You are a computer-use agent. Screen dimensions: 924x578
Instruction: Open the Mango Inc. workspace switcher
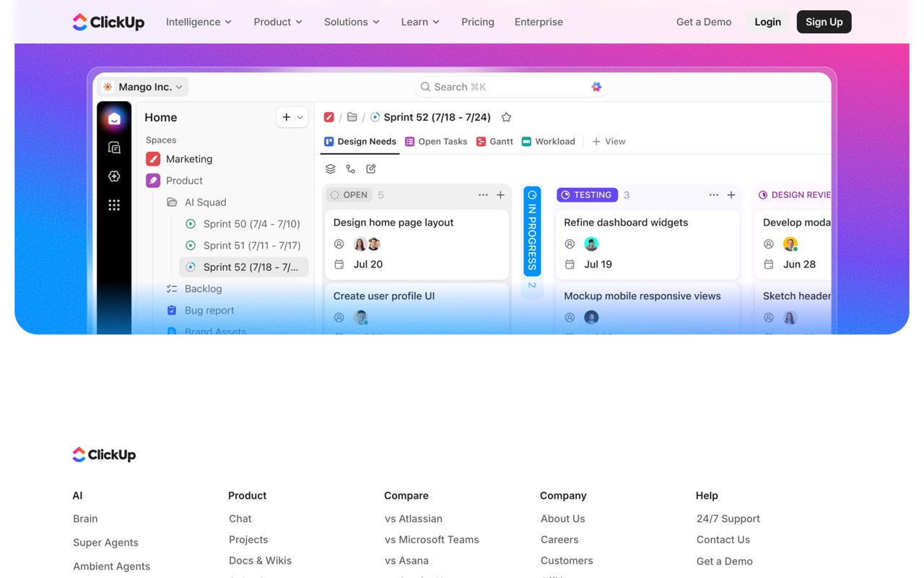pyautogui.click(x=143, y=87)
